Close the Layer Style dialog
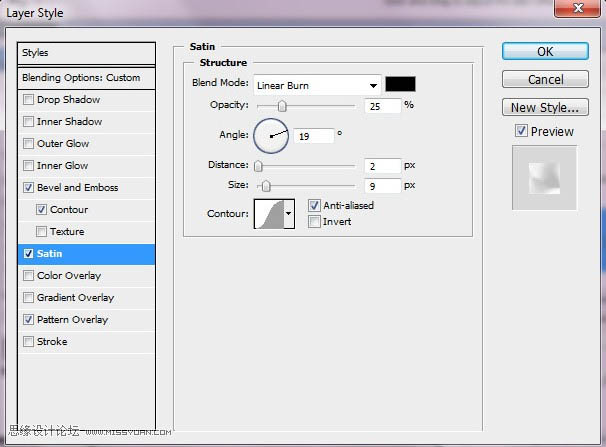606x447 pixels. (x=577, y=8)
